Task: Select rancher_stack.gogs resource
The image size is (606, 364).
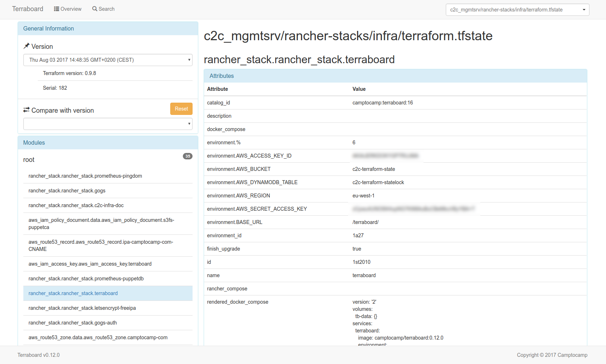Action: [x=108, y=191]
